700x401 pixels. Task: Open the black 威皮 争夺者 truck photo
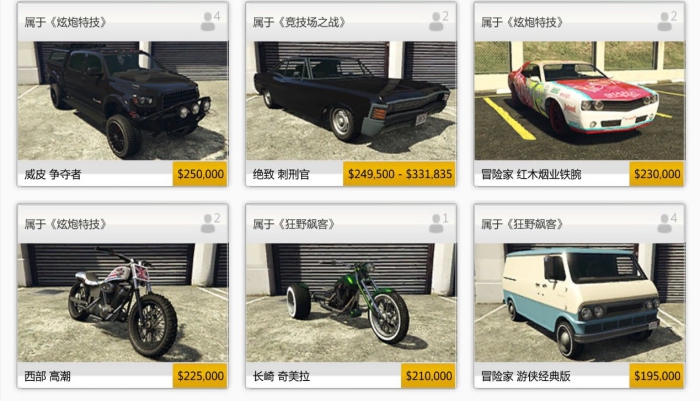click(x=123, y=101)
